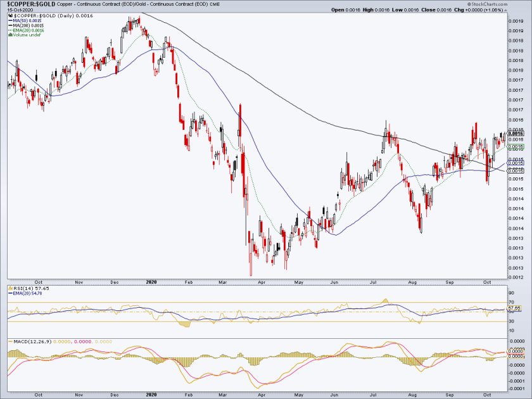532x399 pixels.
Task: Click the candlestick icon beside $COPPER:$GOLD legend
Action: point(10,16)
